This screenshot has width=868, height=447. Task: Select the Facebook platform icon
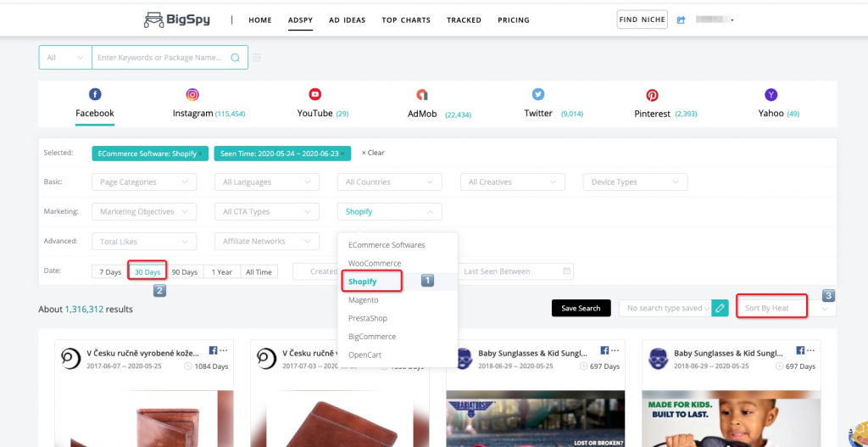pyautogui.click(x=95, y=95)
